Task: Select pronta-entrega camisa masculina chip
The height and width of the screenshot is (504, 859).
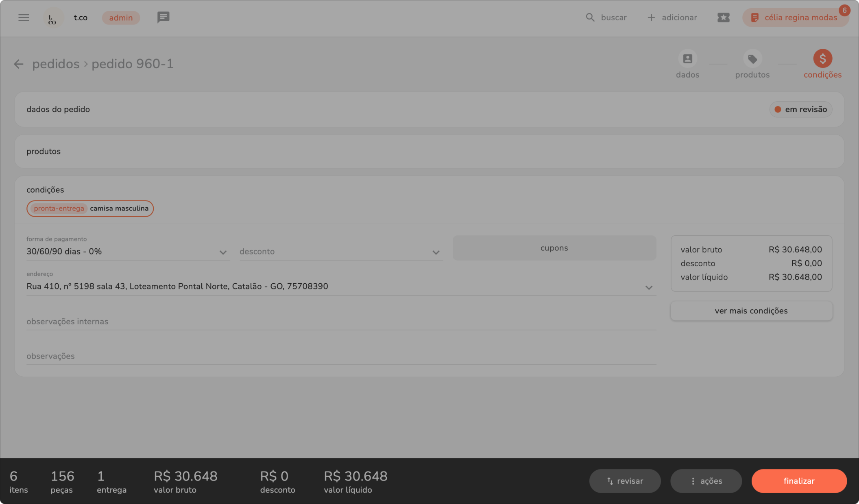Action: click(x=90, y=209)
